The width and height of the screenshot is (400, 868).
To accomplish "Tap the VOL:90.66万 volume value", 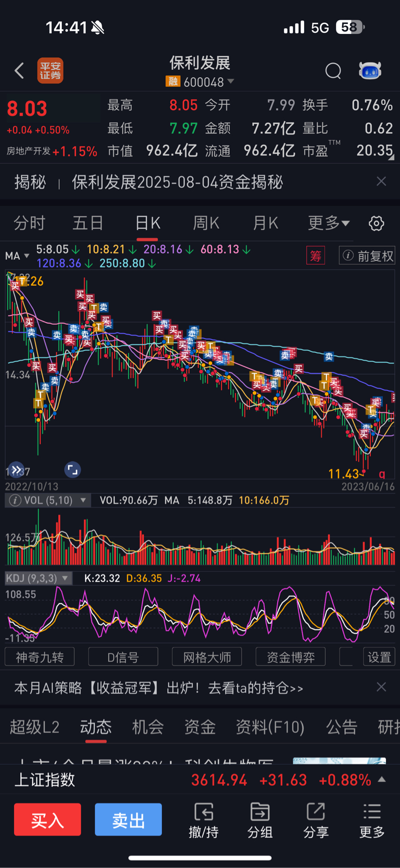I will [129, 500].
